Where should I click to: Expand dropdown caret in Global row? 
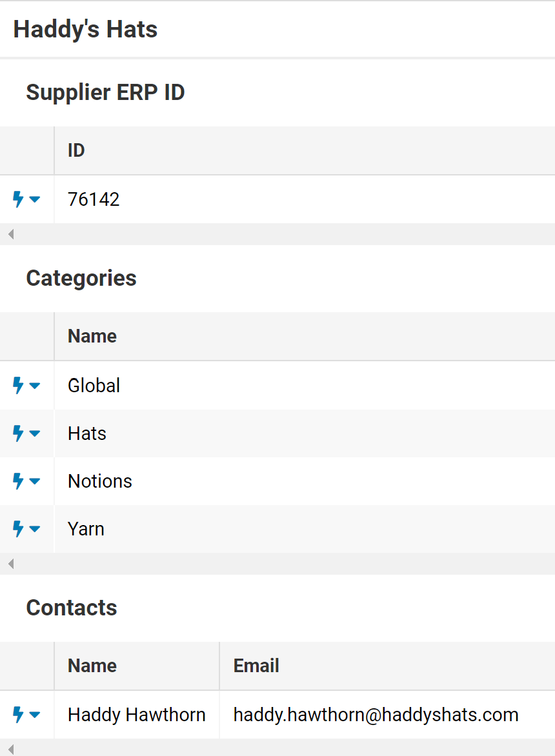[35, 385]
